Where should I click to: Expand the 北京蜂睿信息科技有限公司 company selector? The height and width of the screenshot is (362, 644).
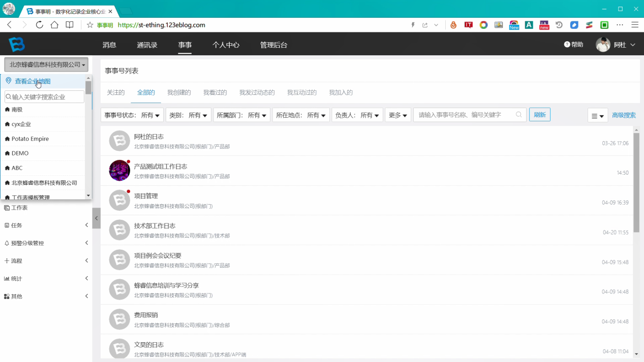pyautogui.click(x=46, y=64)
